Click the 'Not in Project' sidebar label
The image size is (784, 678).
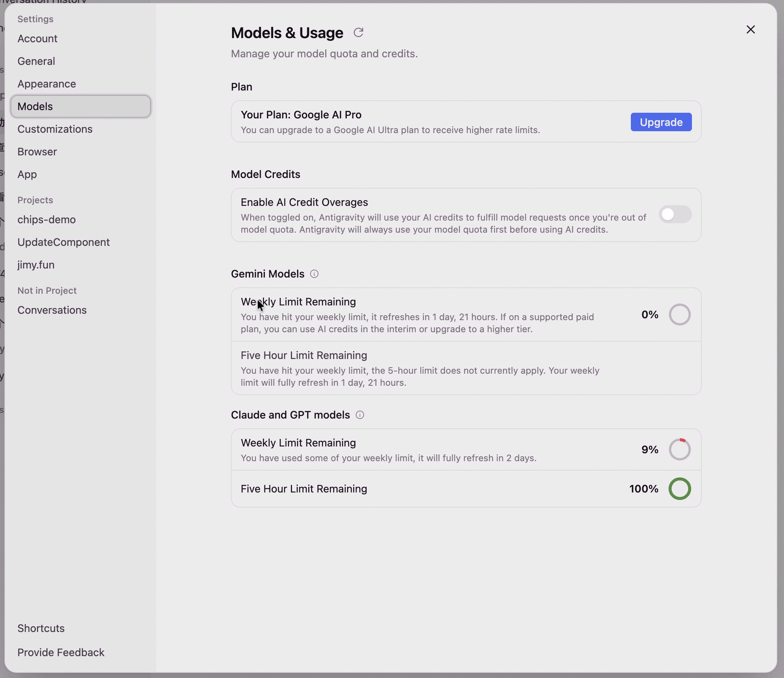[47, 291]
